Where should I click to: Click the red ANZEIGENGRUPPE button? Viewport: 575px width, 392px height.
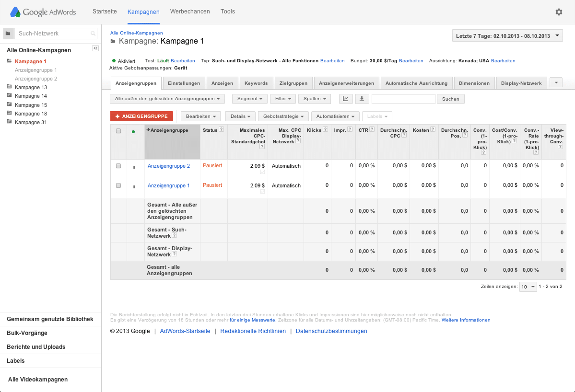(x=141, y=116)
